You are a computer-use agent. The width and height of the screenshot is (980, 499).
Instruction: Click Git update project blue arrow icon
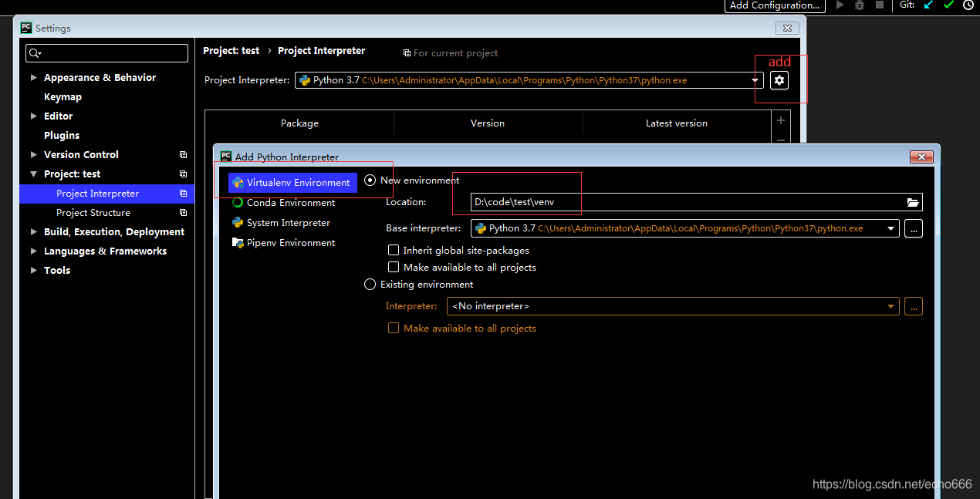click(x=929, y=5)
